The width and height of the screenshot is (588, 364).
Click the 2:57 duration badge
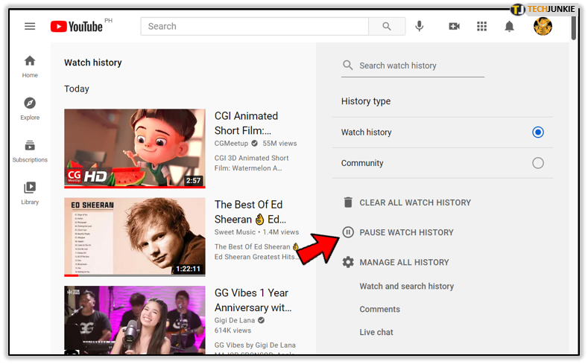tap(193, 180)
